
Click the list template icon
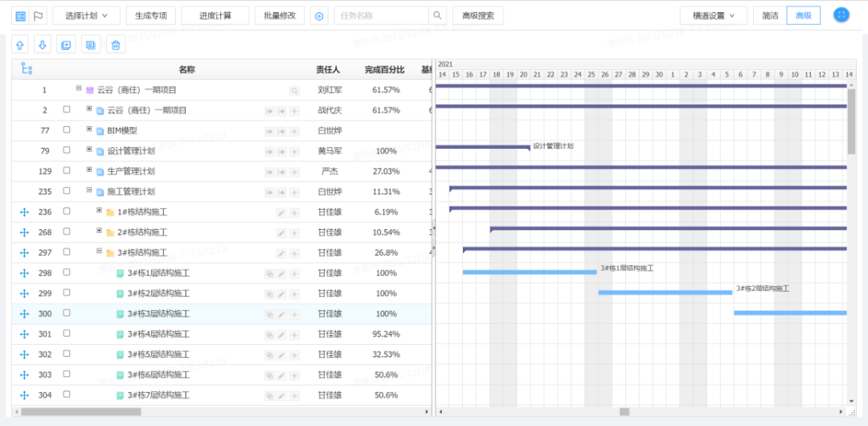90,45
